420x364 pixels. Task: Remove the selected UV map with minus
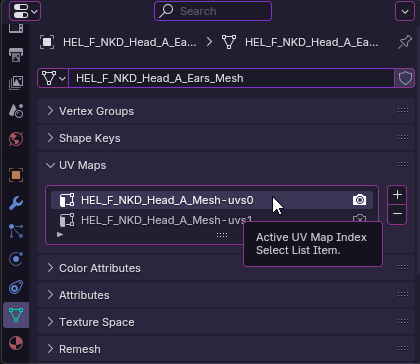[x=397, y=214]
